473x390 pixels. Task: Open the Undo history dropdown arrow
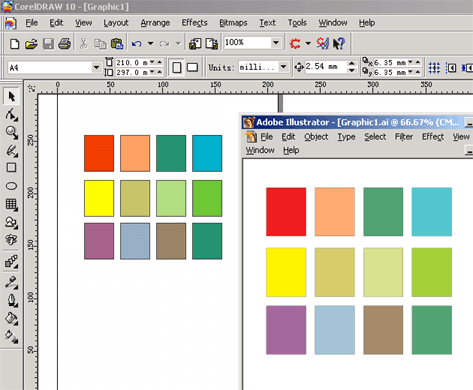tap(151, 43)
